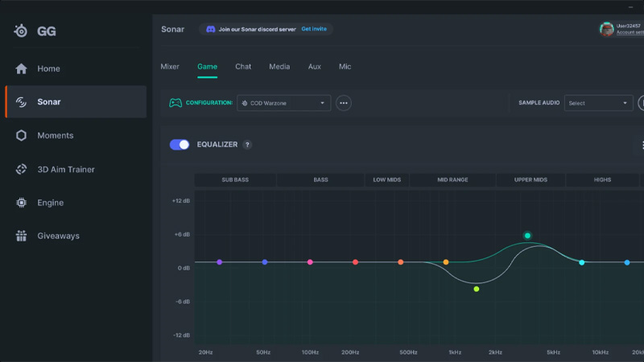
Task: Open the Account settings link
Action: tap(630, 33)
